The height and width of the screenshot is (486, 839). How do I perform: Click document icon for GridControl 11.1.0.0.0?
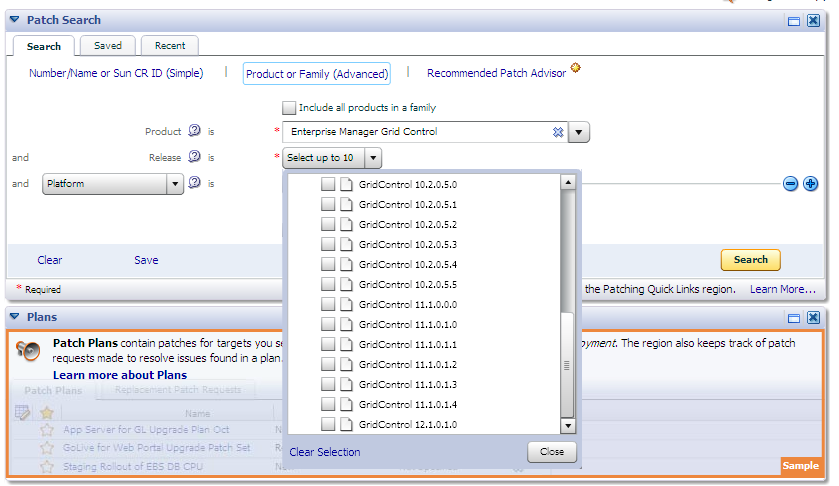pyautogui.click(x=347, y=305)
